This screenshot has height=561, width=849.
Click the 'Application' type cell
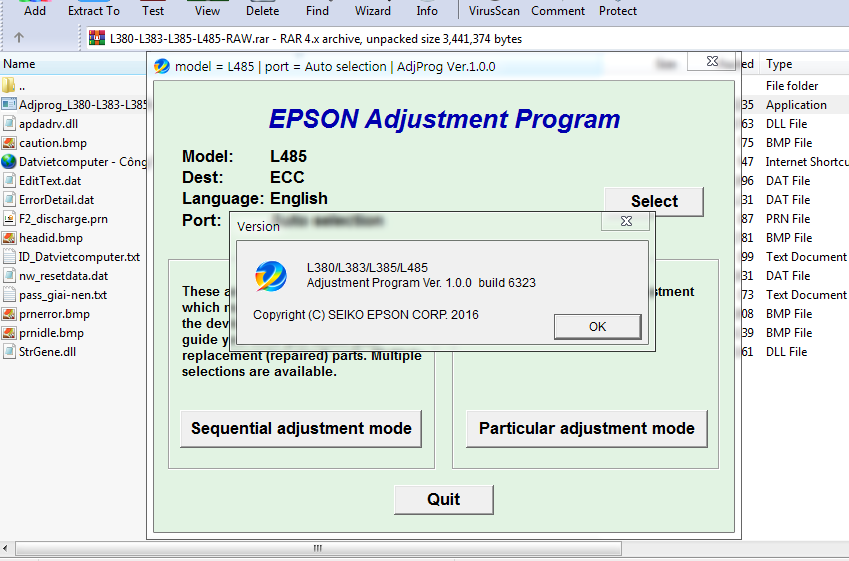796,105
